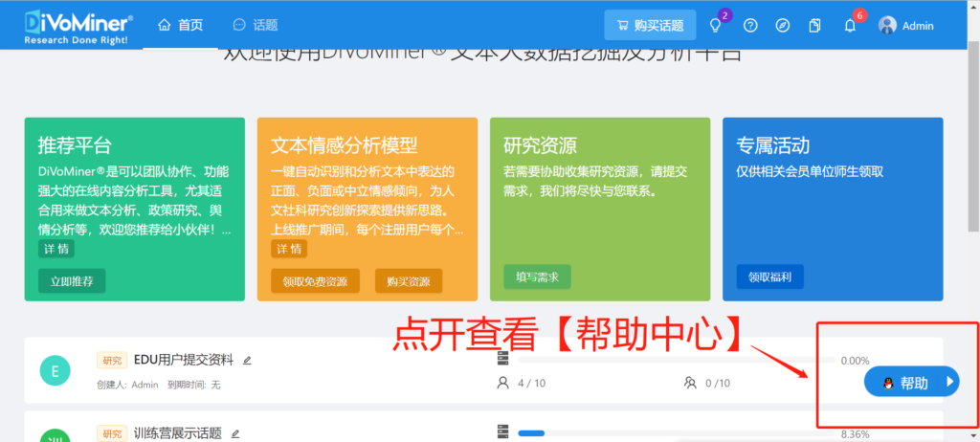980x442 pixels.
Task: Switch to the 话题 tab
Action: click(256, 25)
